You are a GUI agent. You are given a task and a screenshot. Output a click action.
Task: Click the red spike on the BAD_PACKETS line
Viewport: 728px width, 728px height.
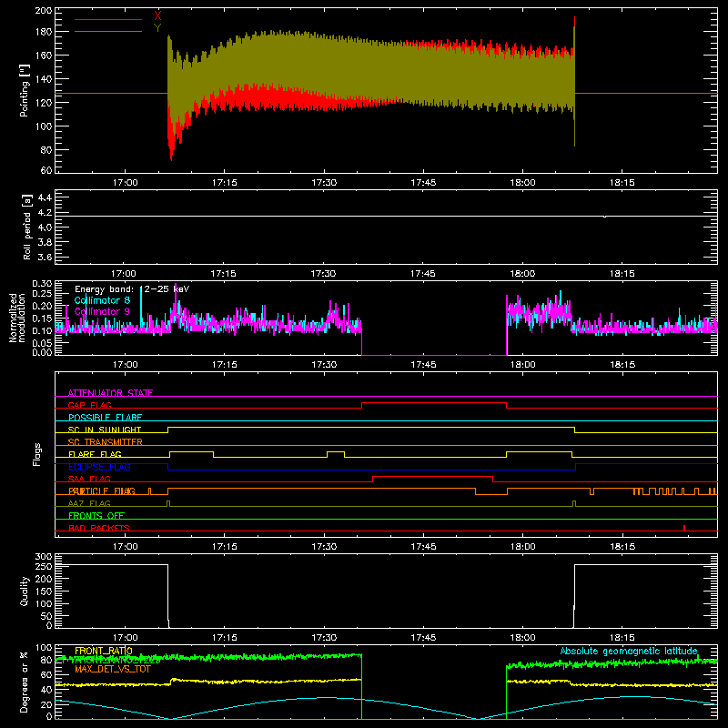(684, 528)
